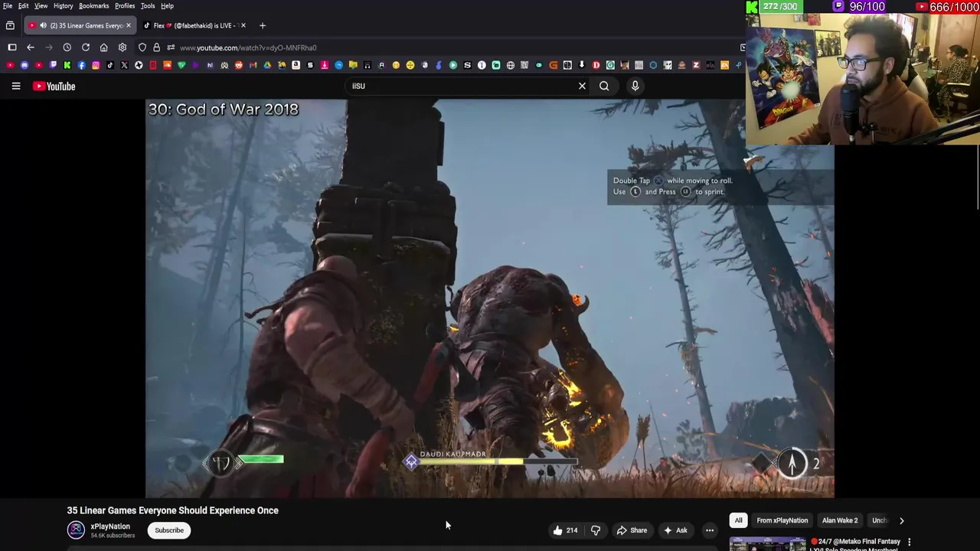Switch to the Flex TikTok LIVE tab
This screenshot has height=551, width=980.
point(195,25)
